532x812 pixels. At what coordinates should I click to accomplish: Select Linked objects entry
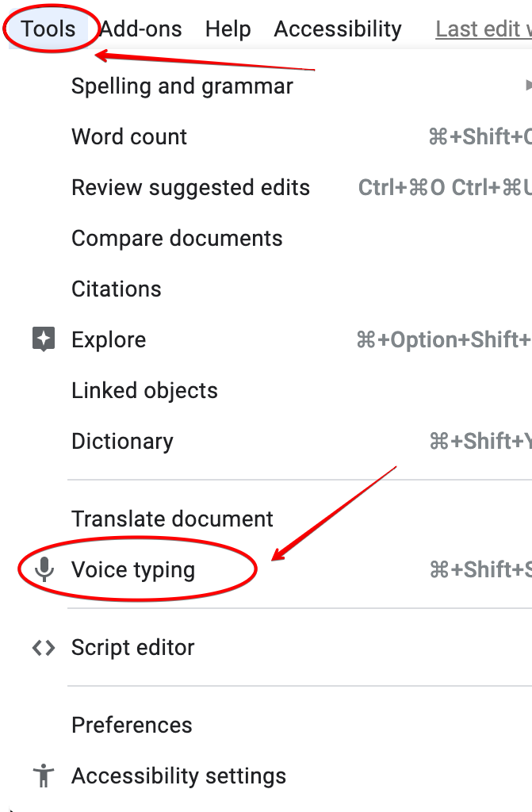click(144, 390)
